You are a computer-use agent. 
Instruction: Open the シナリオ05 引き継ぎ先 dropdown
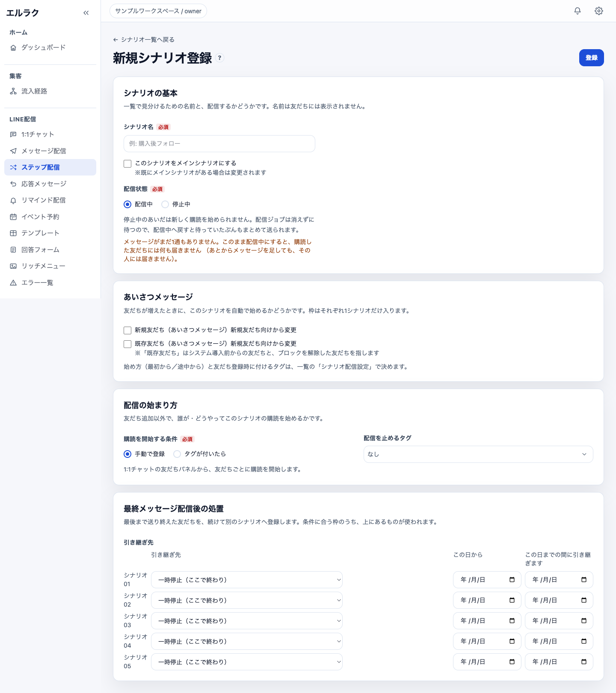[x=247, y=662]
